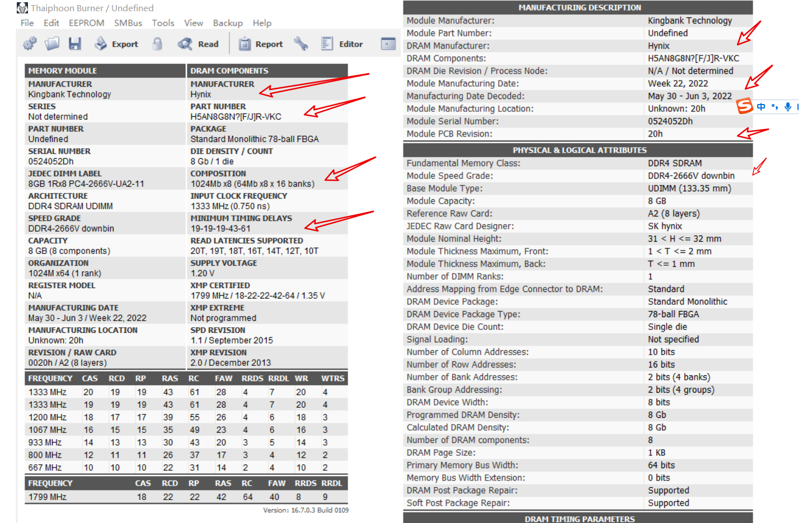Select the '1799 MHz' XMP frequency row
This screenshot has height=523, width=812.
[186, 497]
